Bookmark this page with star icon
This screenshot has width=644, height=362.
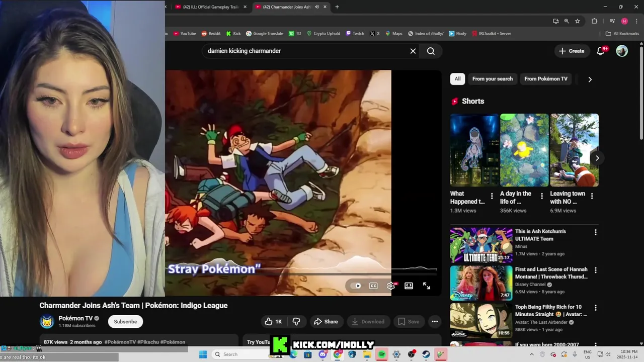pos(578,21)
